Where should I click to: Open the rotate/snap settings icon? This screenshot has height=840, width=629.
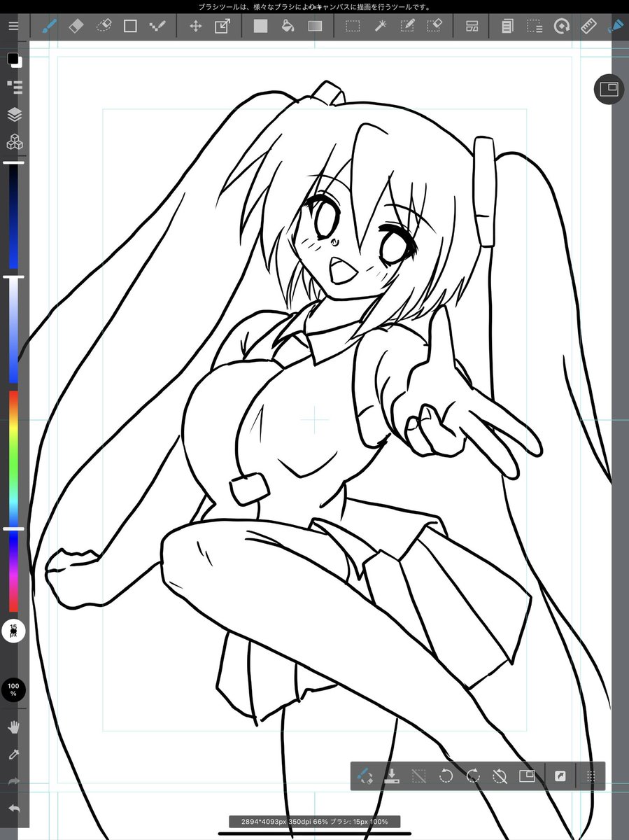561,27
